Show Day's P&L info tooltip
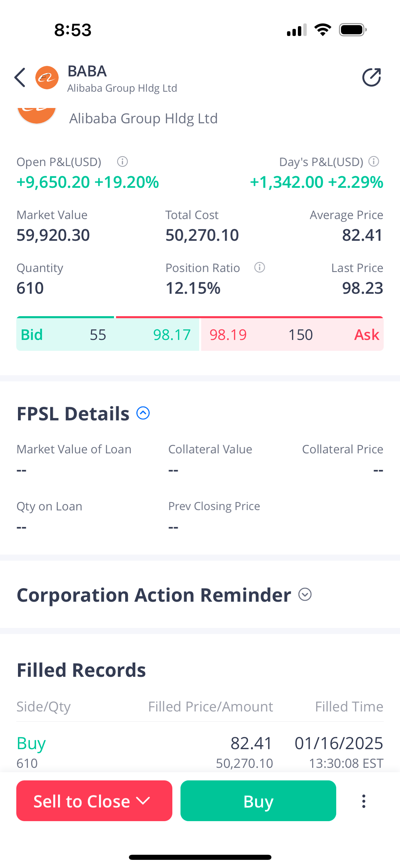This screenshot has height=868, width=400. point(374,162)
